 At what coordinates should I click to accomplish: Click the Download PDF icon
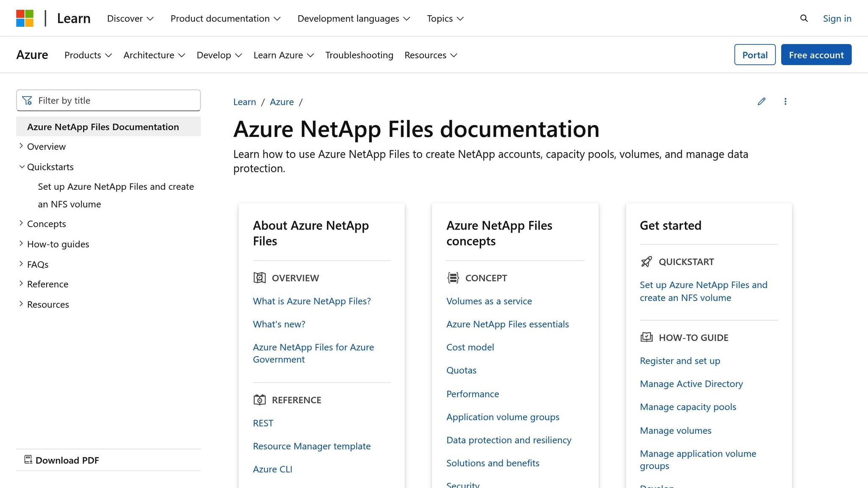28,460
